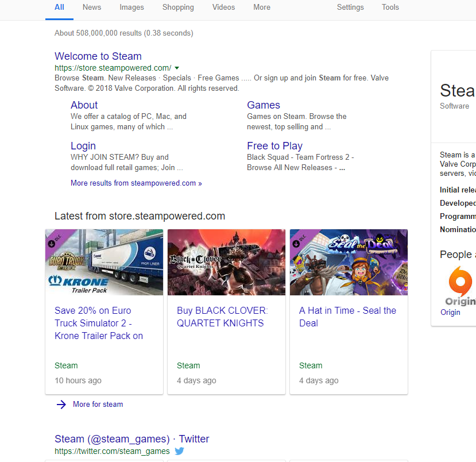Click the Software subtitle in knowledge panel
The image size is (476, 462).
454,106
